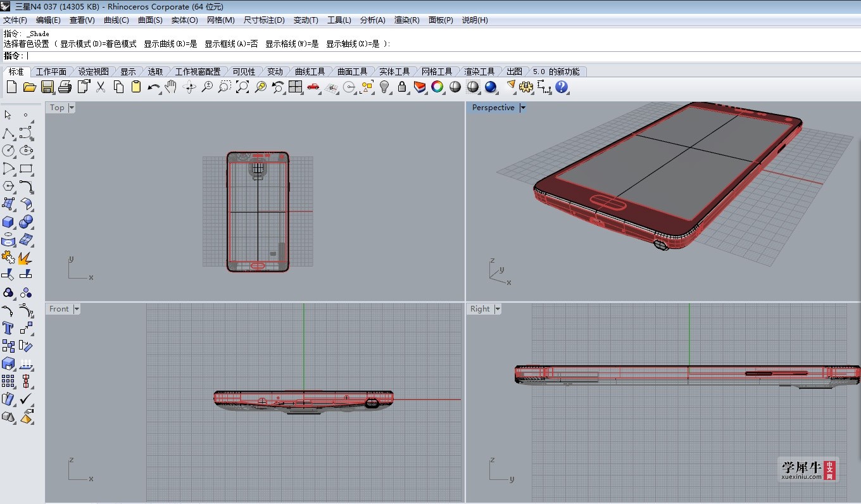Switch to the 网格工具 toolbar tab

coord(437,72)
